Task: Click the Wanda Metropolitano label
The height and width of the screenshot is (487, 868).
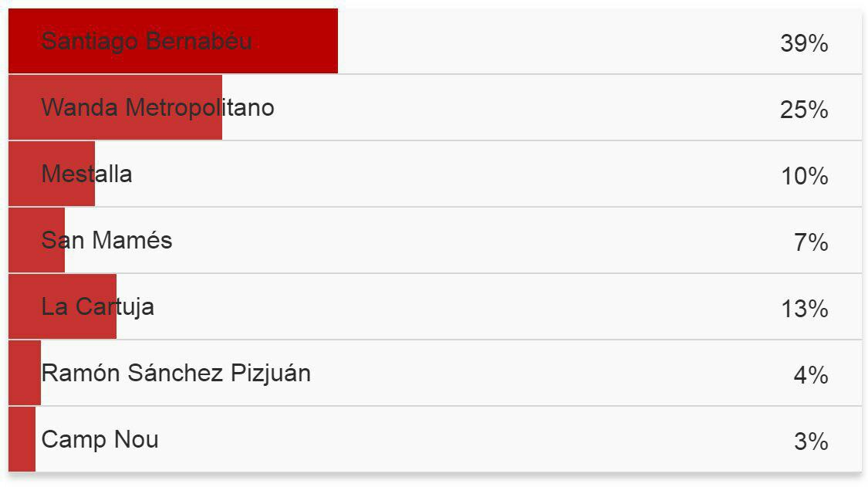Action: 157,107
